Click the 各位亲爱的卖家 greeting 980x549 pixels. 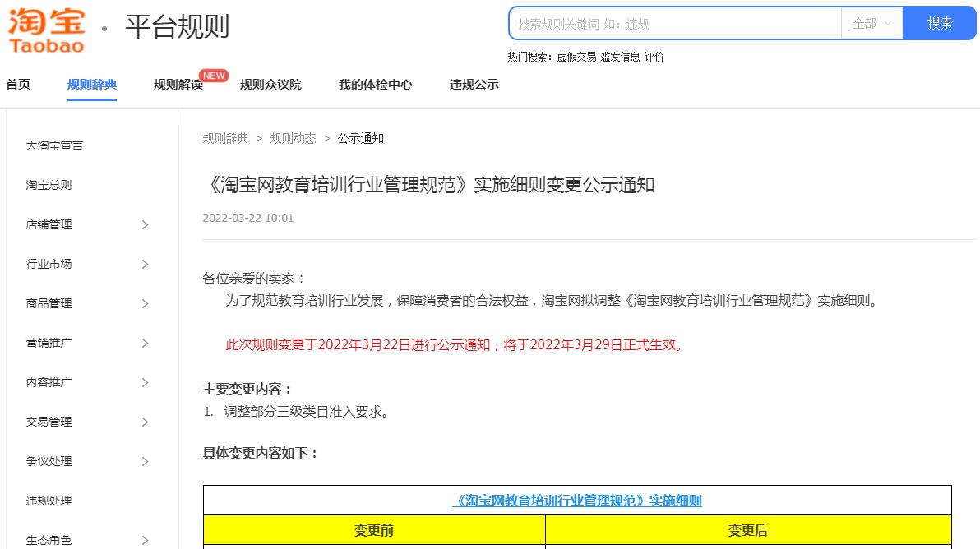[254, 278]
